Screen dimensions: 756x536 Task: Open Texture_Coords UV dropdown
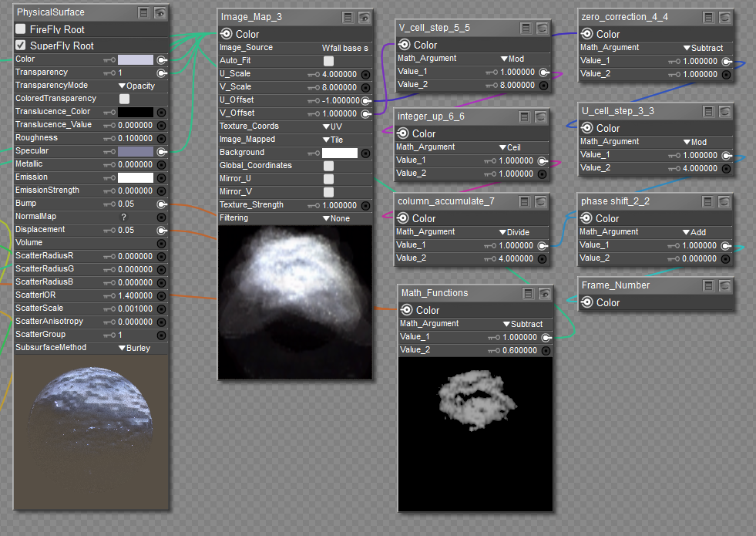coord(333,126)
